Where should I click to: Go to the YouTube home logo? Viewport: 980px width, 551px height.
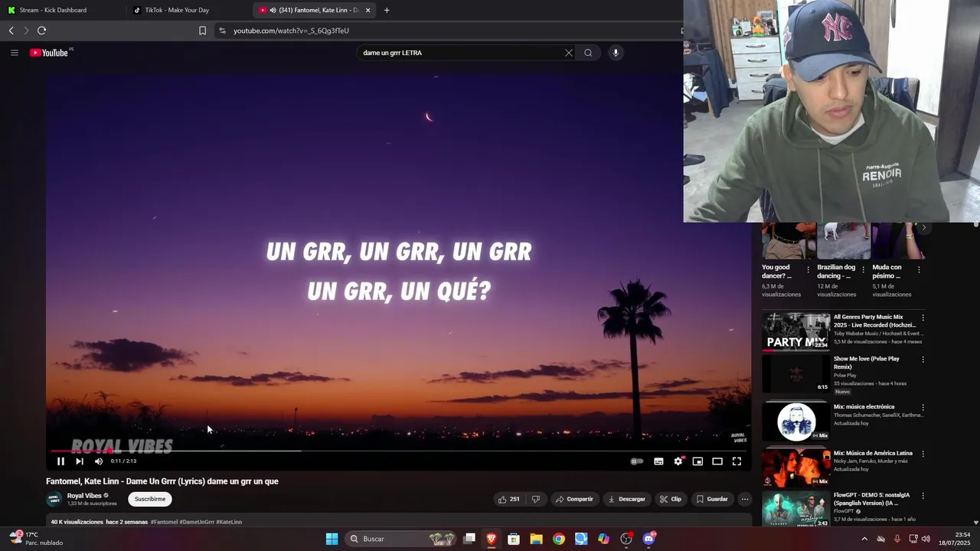coord(49,53)
